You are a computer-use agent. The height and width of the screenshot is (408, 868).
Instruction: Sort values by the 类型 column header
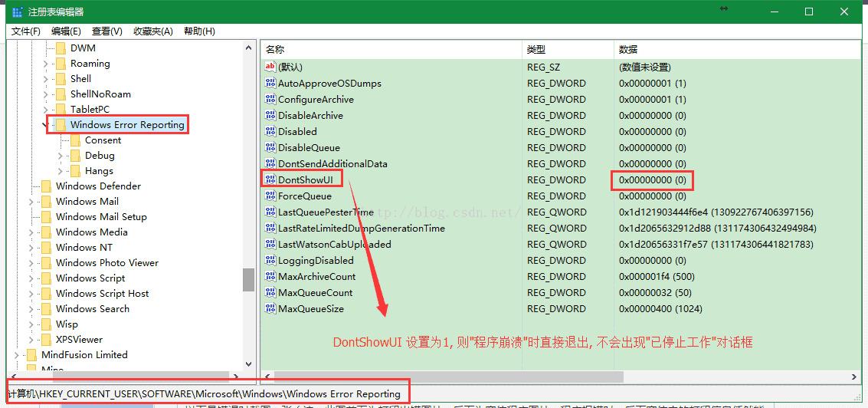pyautogui.click(x=568, y=50)
